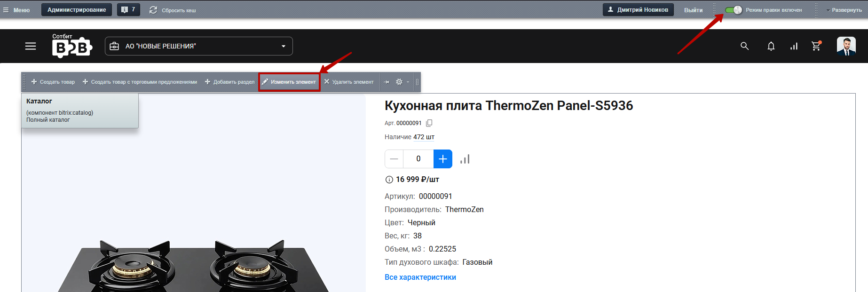Screen dimensions: 868x292
Task: Click Сбросить кеш refresh button
Action: pos(173,10)
